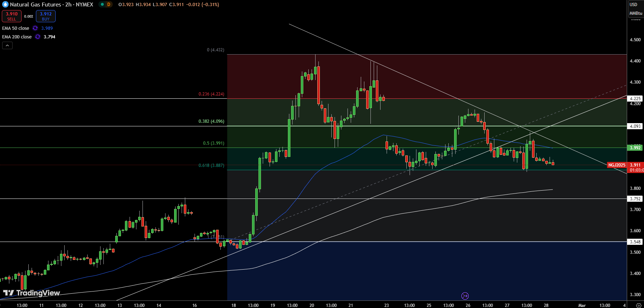Select the Fibonacci 0.236 (4.224) level label

click(x=211, y=94)
